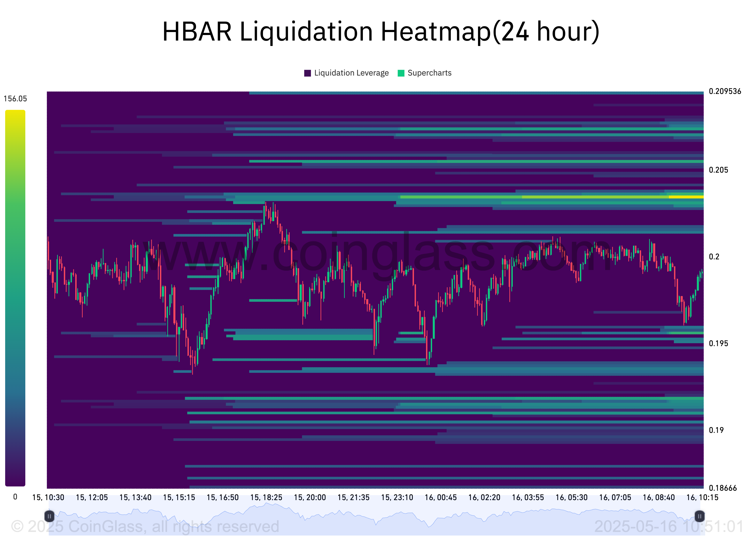Click the 0.2 price axis label
The image size is (756, 540).
tap(714, 257)
